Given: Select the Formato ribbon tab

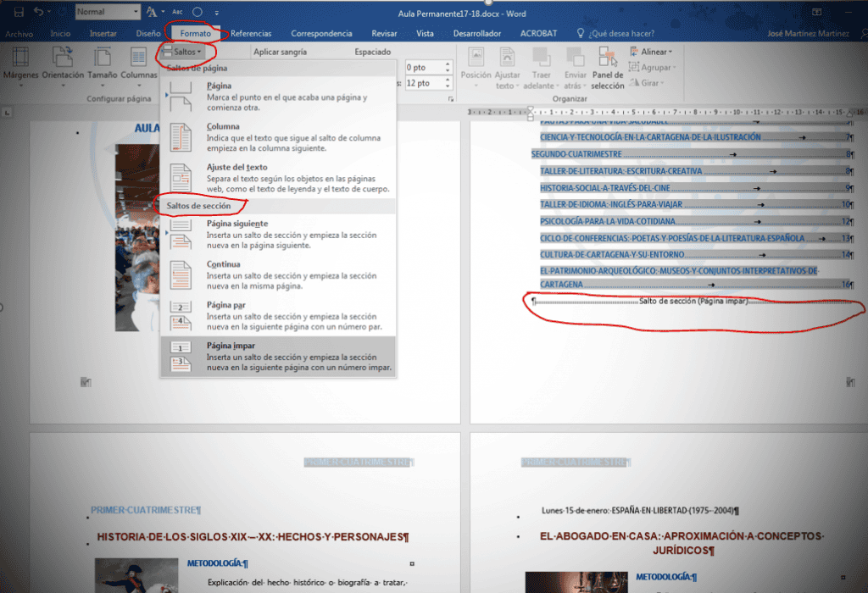Looking at the screenshot, I should coord(196,34).
